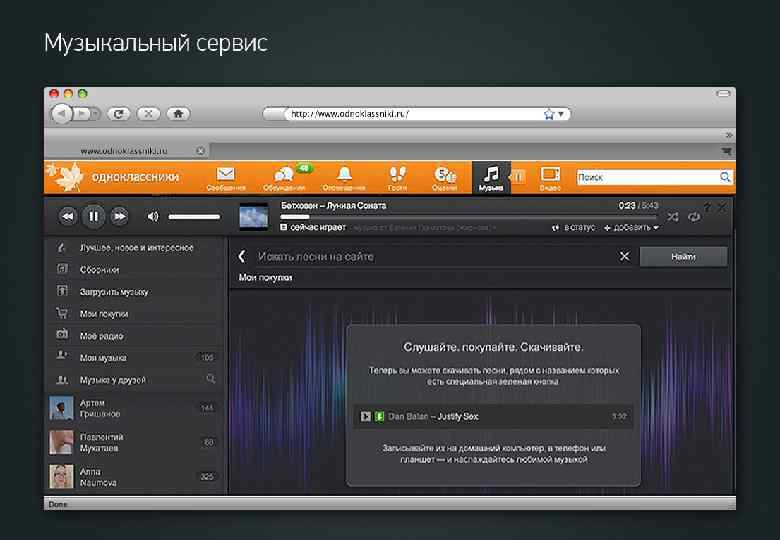Viewport: 780px width, 540px height.
Task: Open player help question mark
Action: (x=707, y=207)
